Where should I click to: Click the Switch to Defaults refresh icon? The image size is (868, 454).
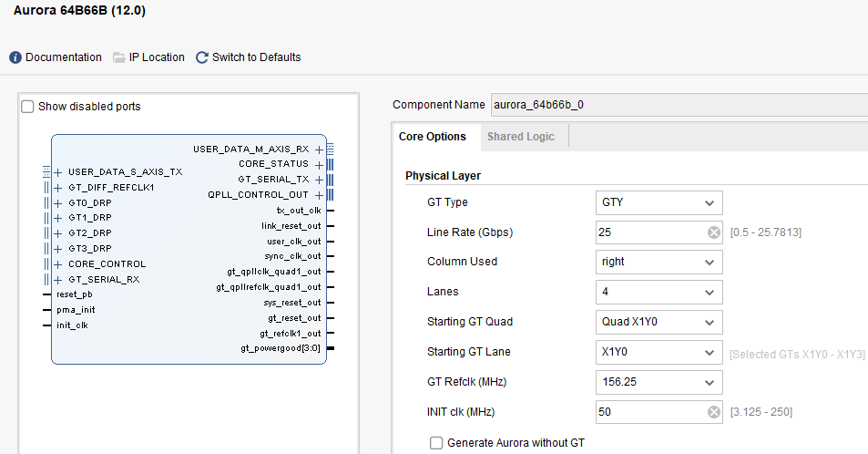[202, 57]
